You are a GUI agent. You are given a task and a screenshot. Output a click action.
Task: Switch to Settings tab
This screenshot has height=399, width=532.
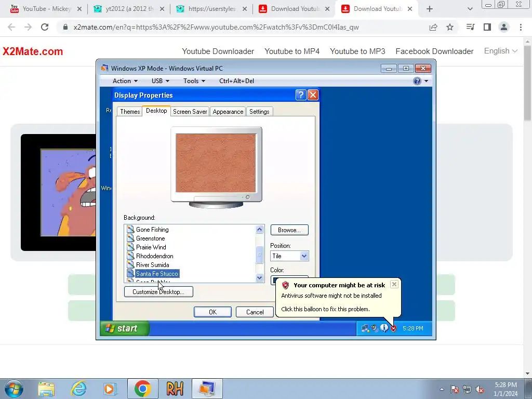coord(259,112)
